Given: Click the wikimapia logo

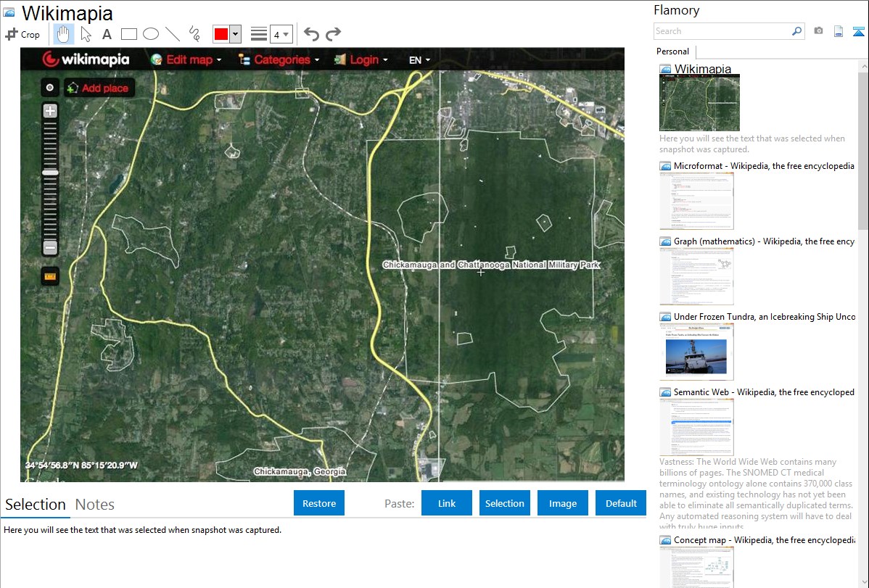Looking at the screenshot, I should coord(86,59).
